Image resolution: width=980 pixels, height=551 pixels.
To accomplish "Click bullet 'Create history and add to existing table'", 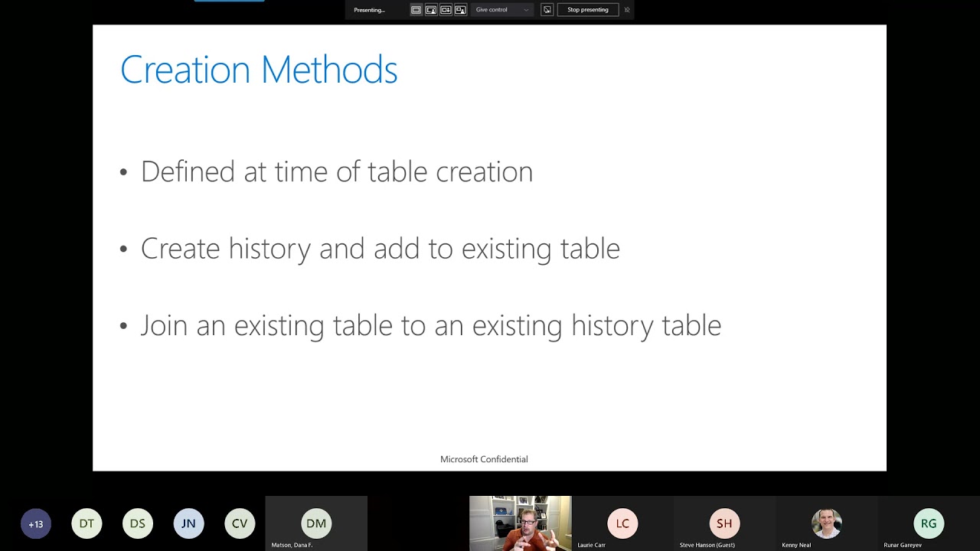I will 381,249.
